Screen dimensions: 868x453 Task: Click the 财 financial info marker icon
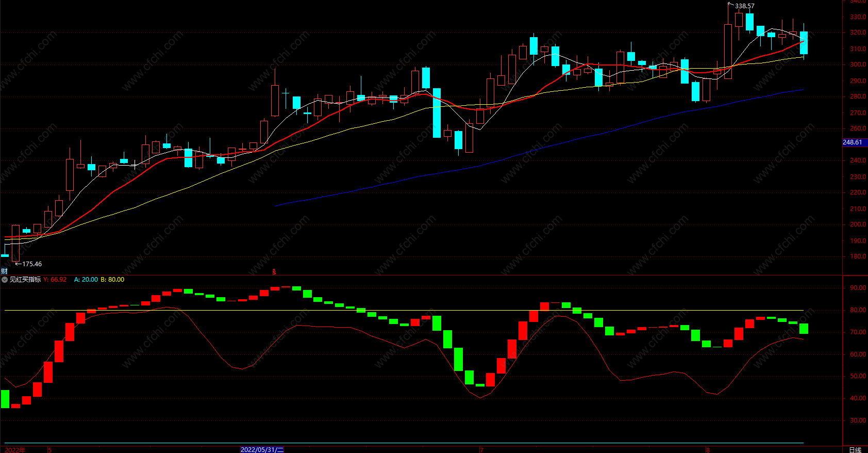click(x=4, y=271)
